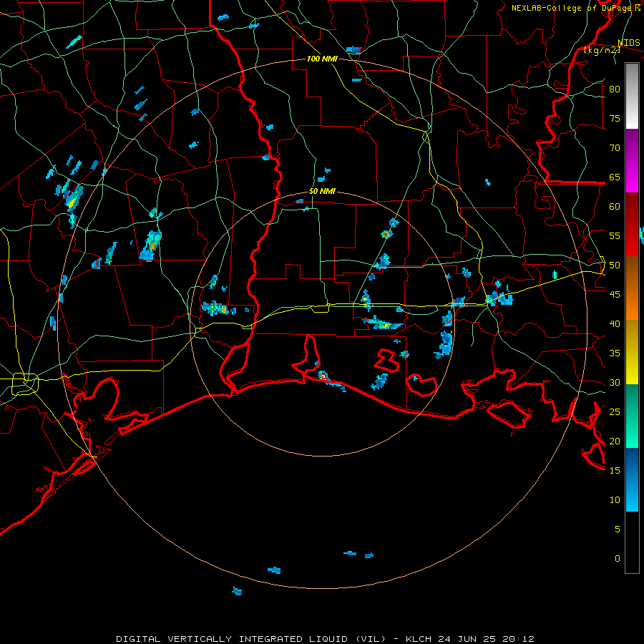Click the 100 NMI range ring label
Image resolution: width=644 pixels, height=644 pixels.
pos(322,59)
